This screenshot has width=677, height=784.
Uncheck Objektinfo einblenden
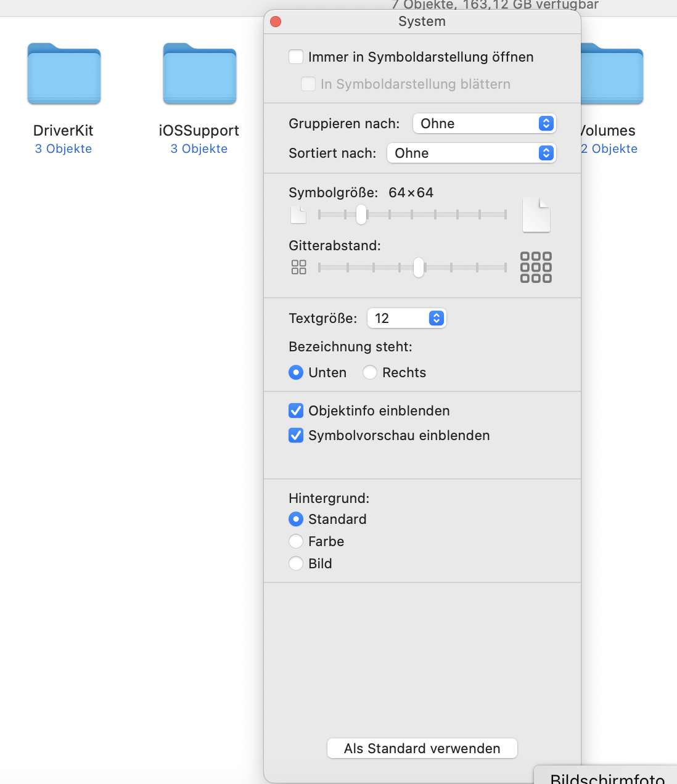297,411
